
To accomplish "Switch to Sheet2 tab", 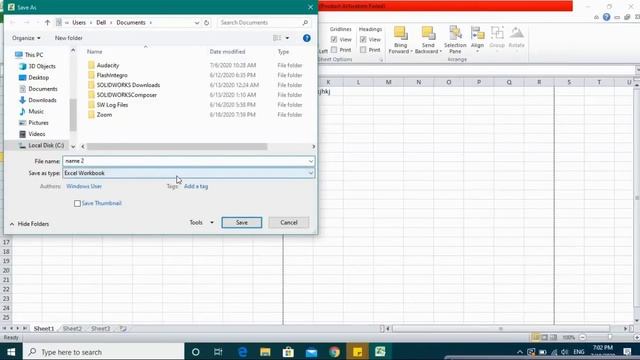I will click(x=72, y=329).
